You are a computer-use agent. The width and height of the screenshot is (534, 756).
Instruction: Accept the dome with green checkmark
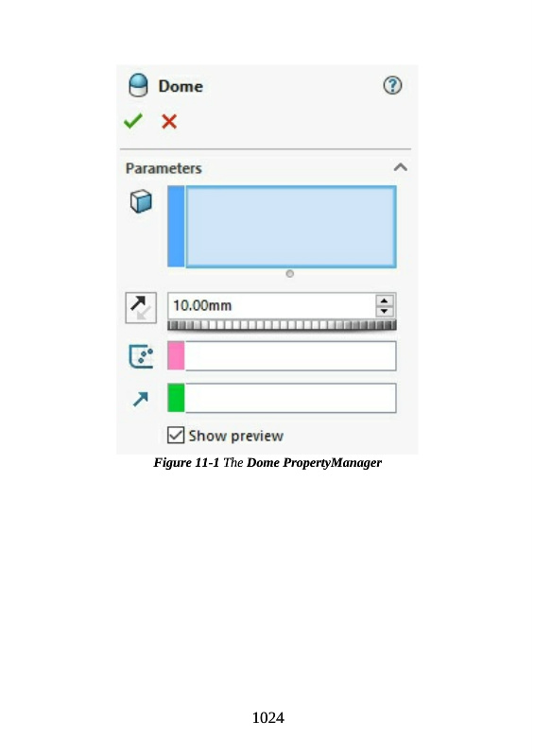point(132,121)
